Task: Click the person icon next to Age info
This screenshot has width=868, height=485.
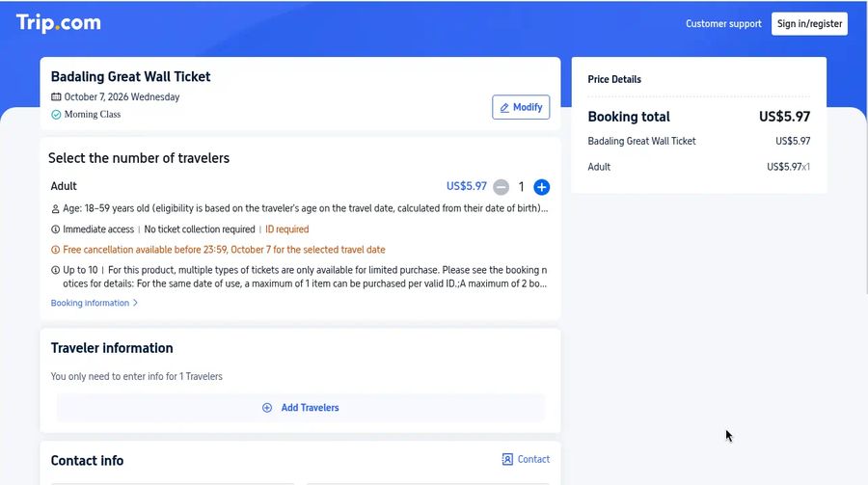Action: tap(55, 209)
